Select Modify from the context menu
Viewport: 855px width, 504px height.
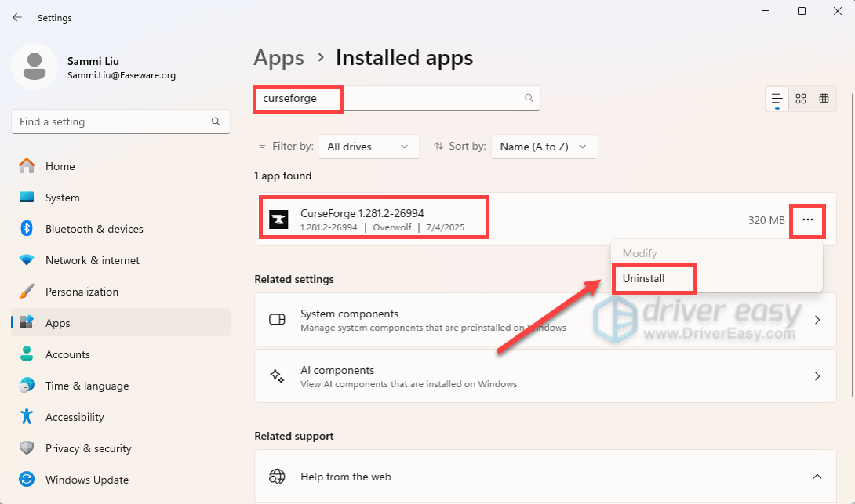pyautogui.click(x=639, y=253)
